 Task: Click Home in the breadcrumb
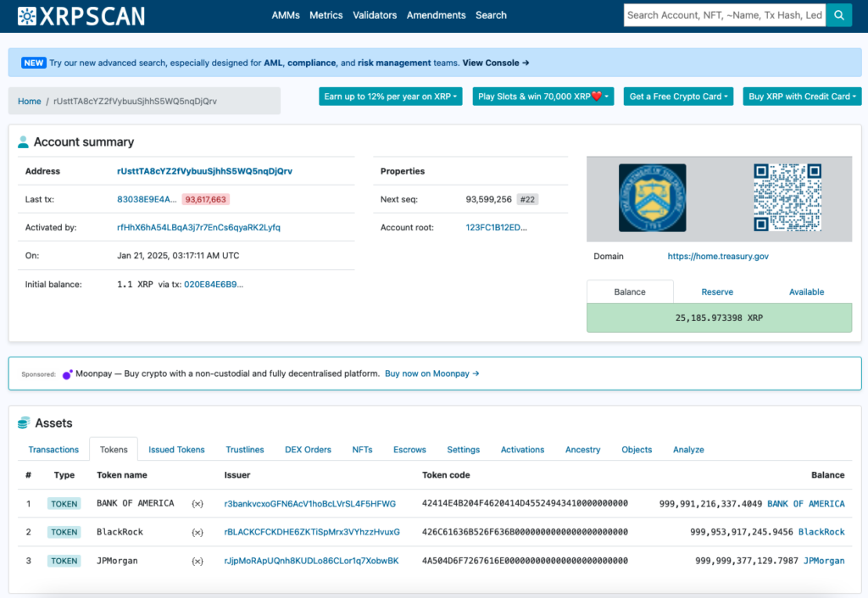30,102
